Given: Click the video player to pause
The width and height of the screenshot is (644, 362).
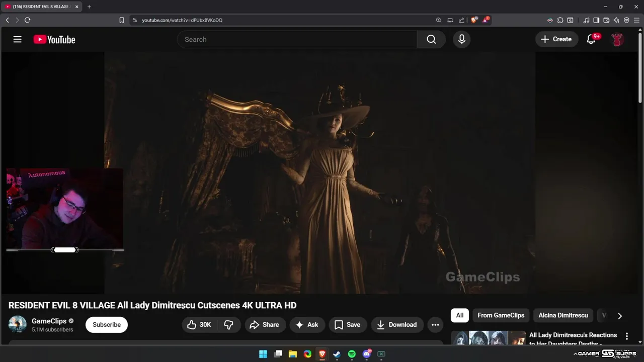Looking at the screenshot, I should point(319,172).
